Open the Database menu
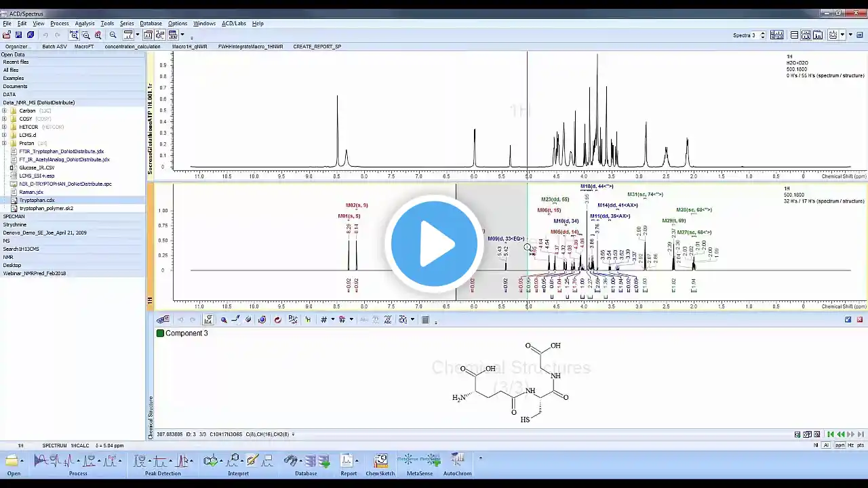Image resolution: width=868 pixels, height=488 pixels. (151, 24)
